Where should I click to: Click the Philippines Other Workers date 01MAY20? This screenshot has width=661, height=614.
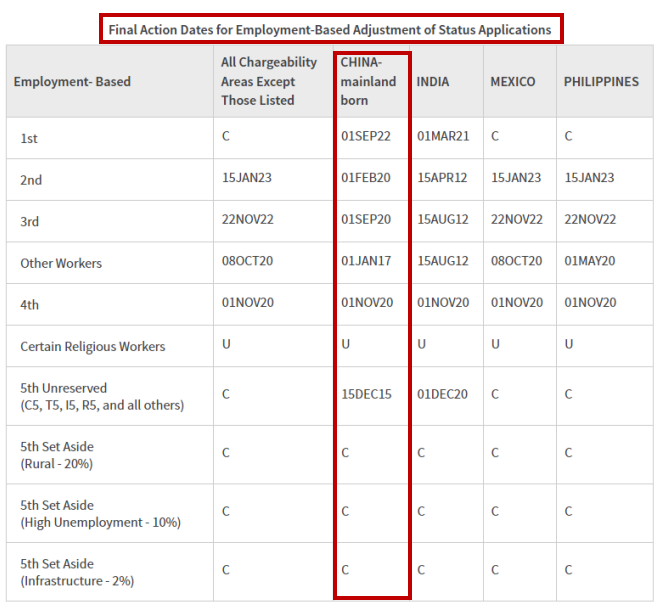click(x=590, y=260)
